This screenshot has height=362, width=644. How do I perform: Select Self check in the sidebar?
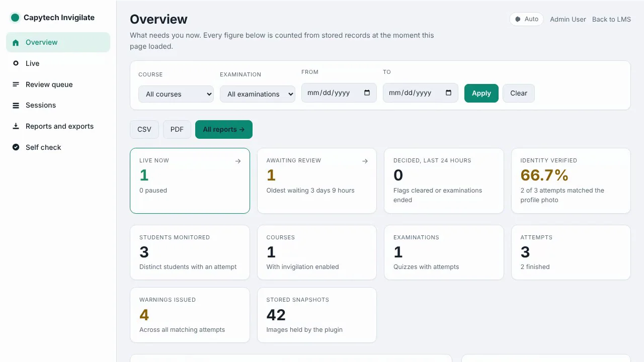coord(58,147)
